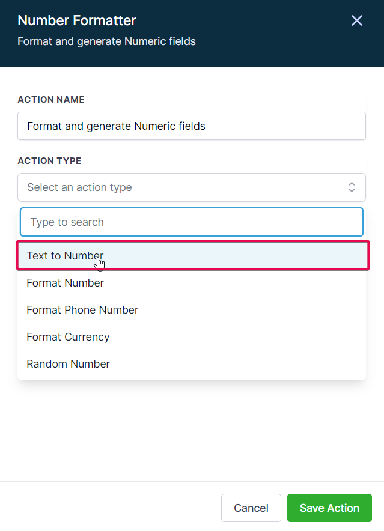Place cursor after 'Numeric fields' in Action Name
384x531 pixels.
coord(207,126)
